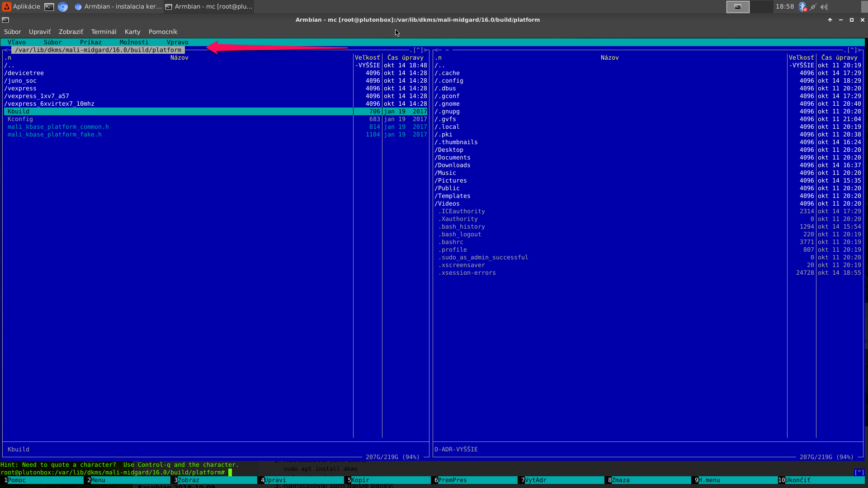Open the mc Vľavo panel menu
This screenshot has height=488, width=868.
pos(17,42)
